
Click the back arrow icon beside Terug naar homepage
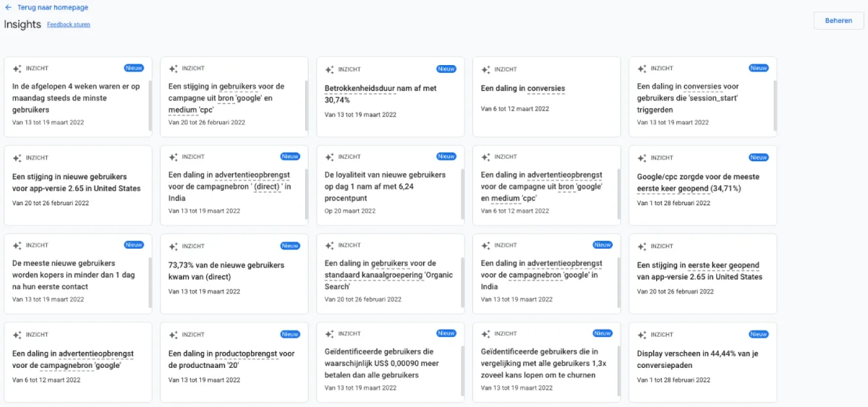click(x=8, y=7)
